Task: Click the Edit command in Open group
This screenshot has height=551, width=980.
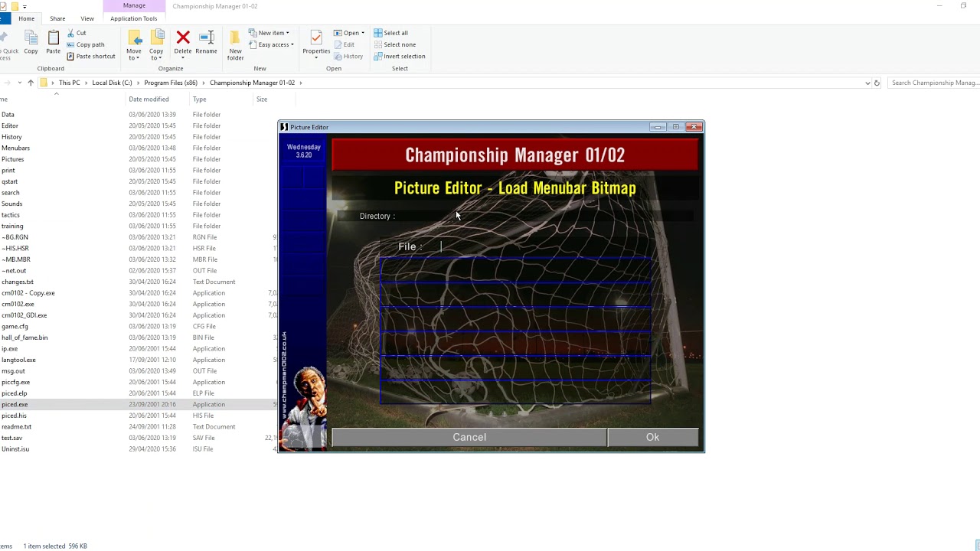Action: pos(344,44)
